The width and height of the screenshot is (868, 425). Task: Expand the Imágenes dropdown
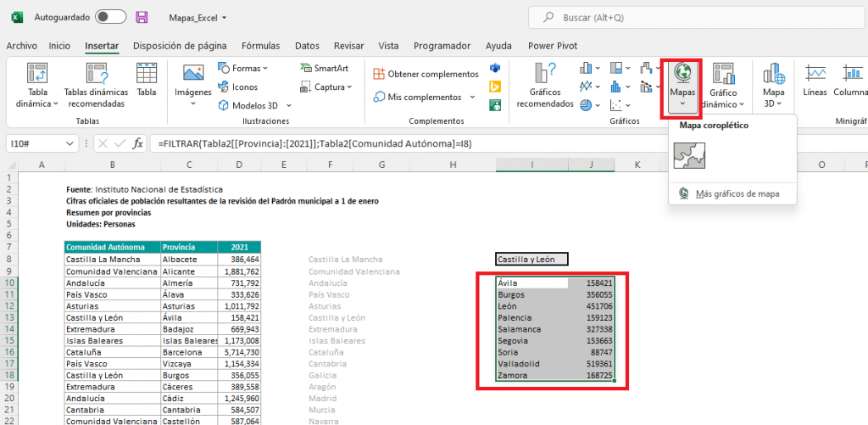click(192, 103)
